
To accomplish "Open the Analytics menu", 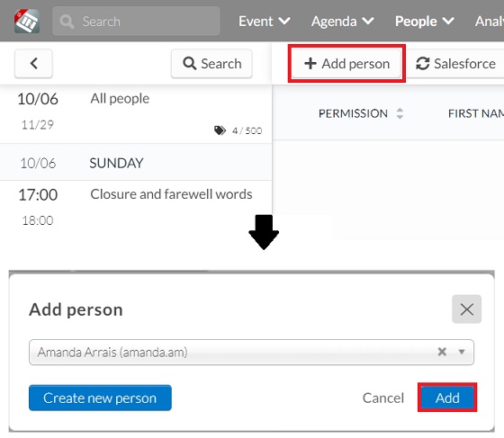I will point(490,22).
